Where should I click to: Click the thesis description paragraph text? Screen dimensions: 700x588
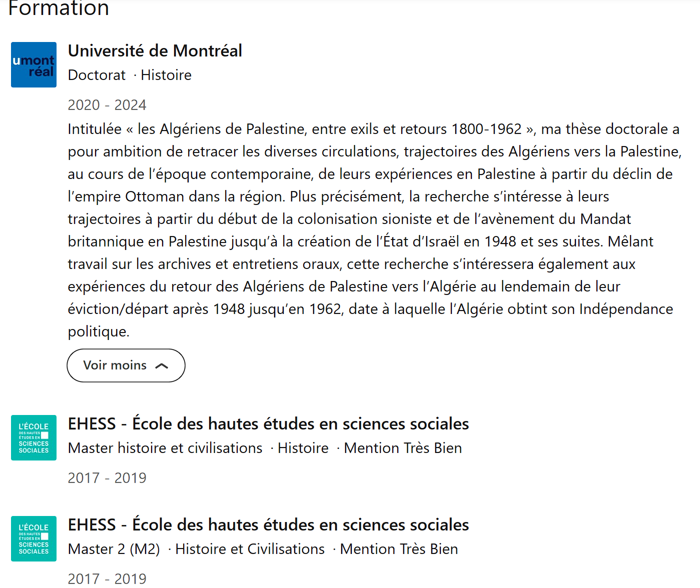coord(375,230)
